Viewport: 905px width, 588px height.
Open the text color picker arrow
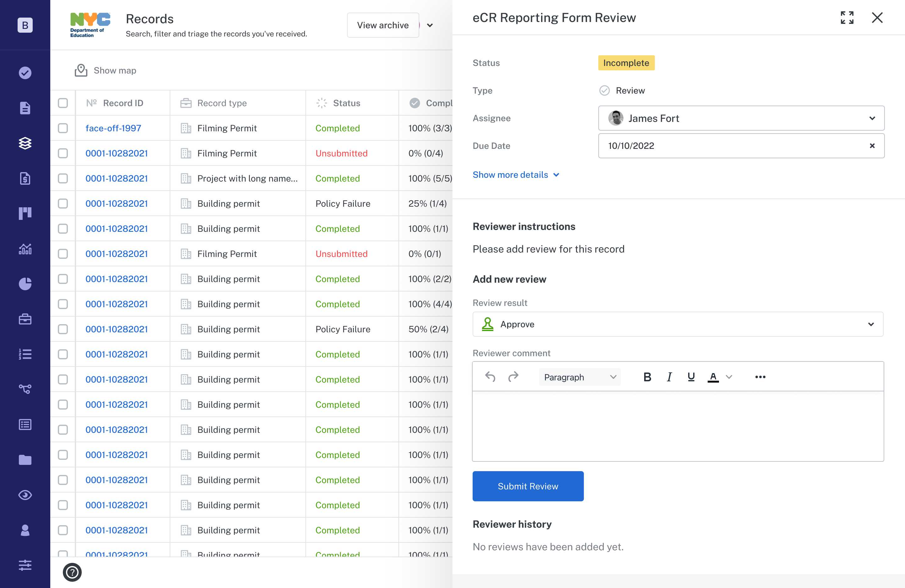point(729,377)
